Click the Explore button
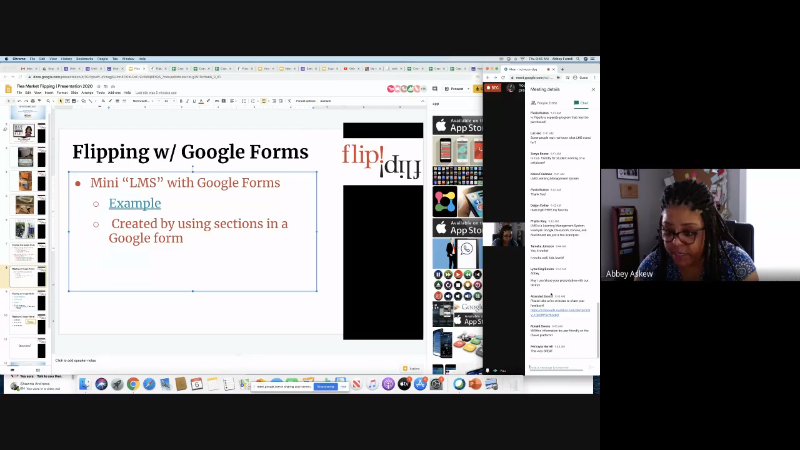This screenshot has width=800, height=450. pos(412,368)
